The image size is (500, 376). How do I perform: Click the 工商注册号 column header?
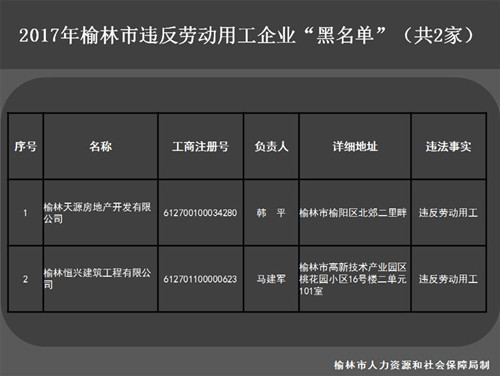coord(200,146)
